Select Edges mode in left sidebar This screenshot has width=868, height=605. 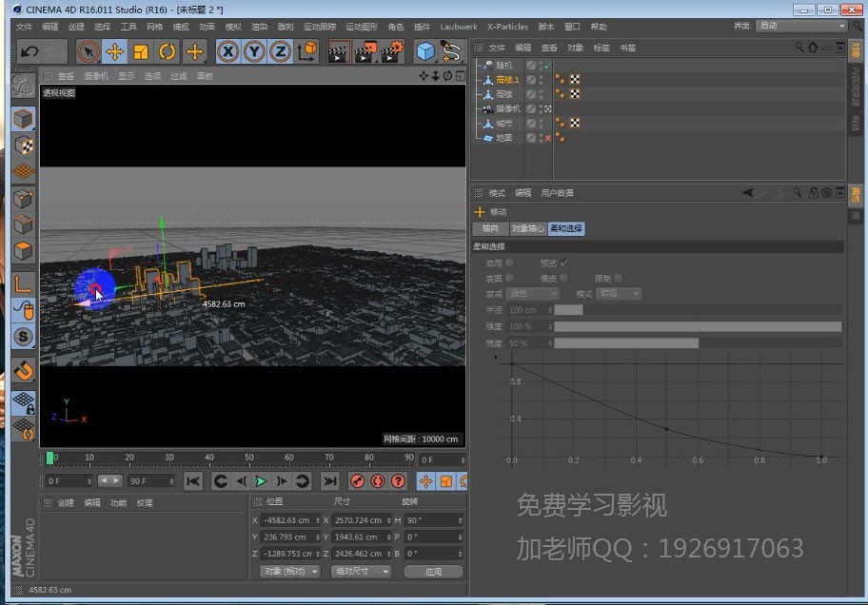23,224
